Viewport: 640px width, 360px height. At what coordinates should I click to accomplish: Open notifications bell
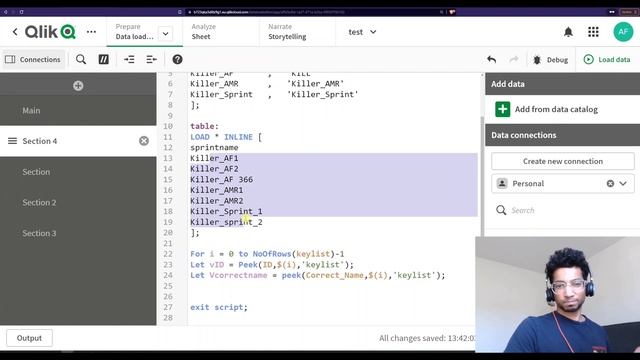pos(568,32)
